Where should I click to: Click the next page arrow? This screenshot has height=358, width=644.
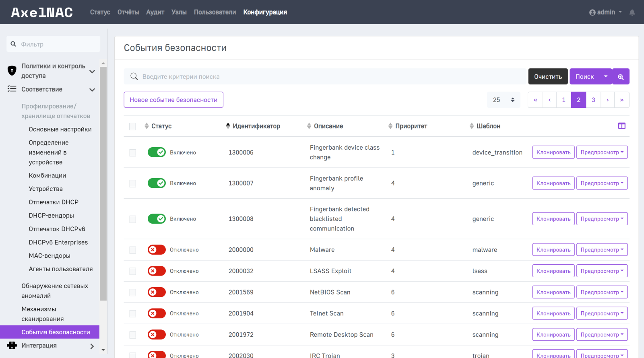coord(607,100)
